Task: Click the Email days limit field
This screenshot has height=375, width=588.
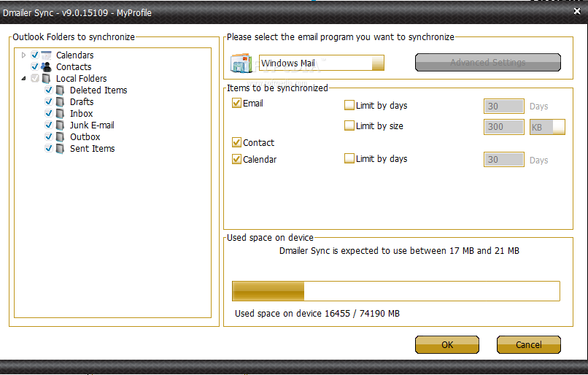Action: point(504,106)
